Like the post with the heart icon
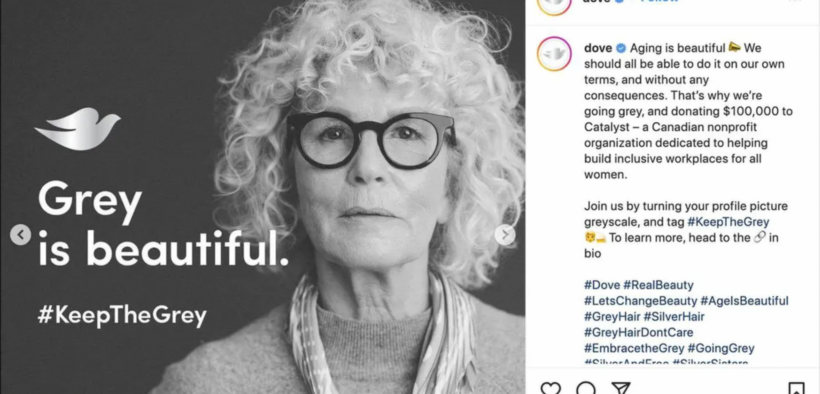820x394 pixels. [x=550, y=388]
